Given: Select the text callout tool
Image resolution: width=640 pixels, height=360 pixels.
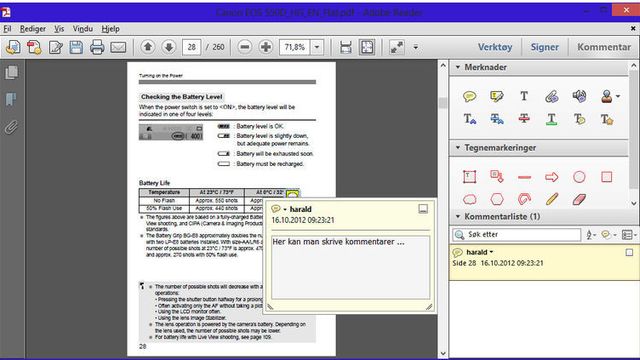Looking at the screenshot, I should coord(497,177).
